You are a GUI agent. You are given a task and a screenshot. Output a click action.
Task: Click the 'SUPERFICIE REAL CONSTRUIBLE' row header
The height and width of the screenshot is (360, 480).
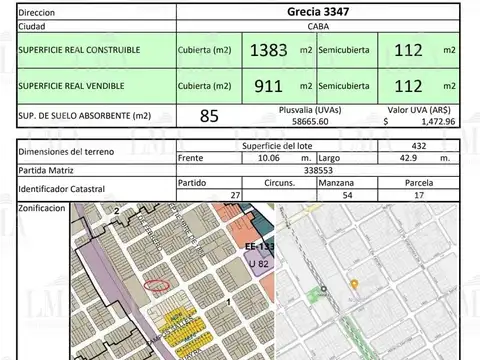coord(96,50)
